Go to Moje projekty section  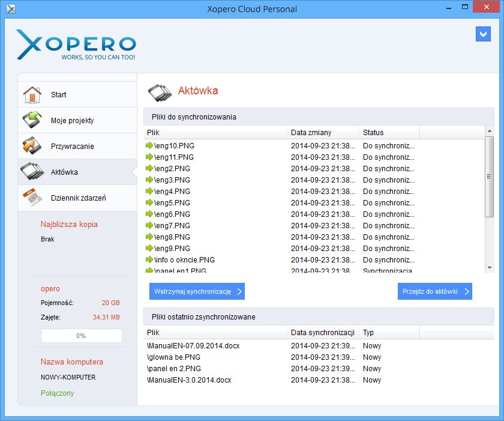(77, 120)
